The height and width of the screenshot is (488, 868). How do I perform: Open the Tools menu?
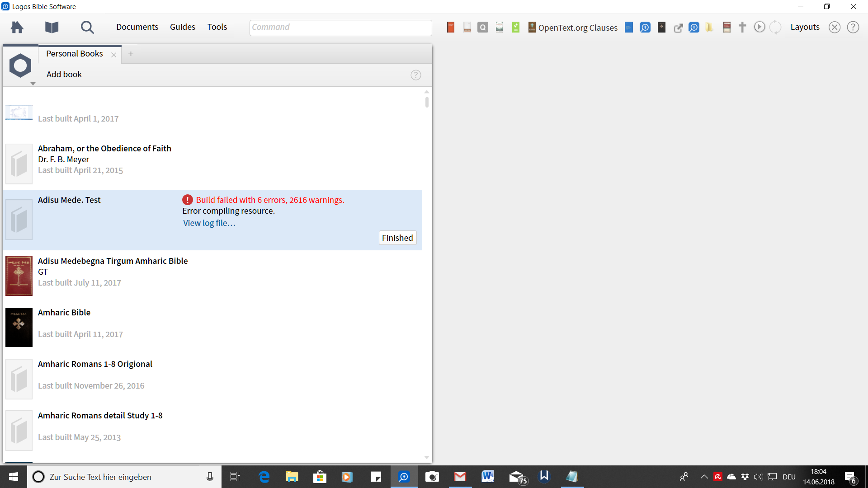[x=217, y=27]
